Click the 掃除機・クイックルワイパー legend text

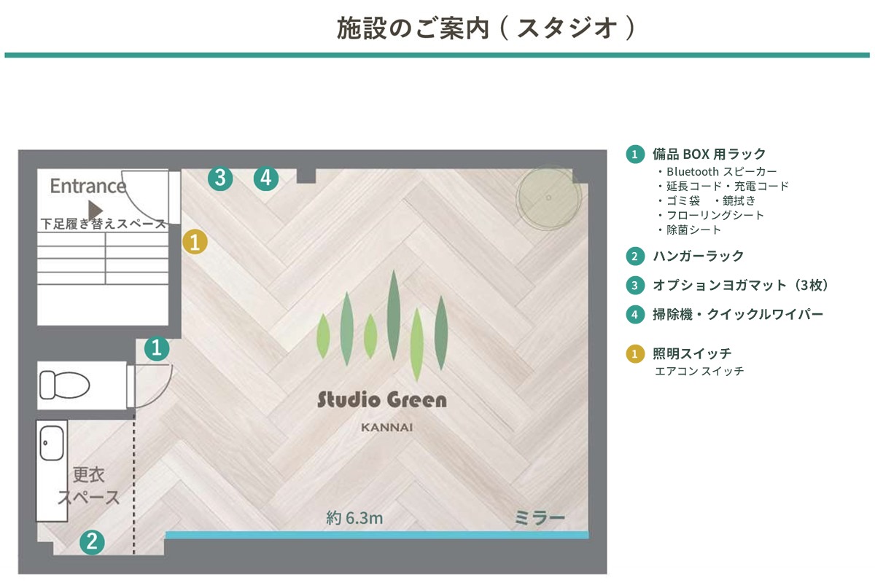(x=738, y=314)
